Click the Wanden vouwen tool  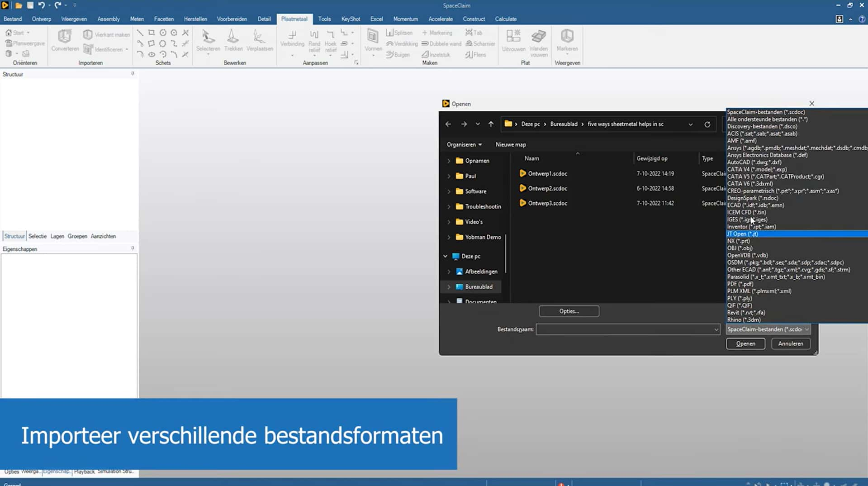539,43
